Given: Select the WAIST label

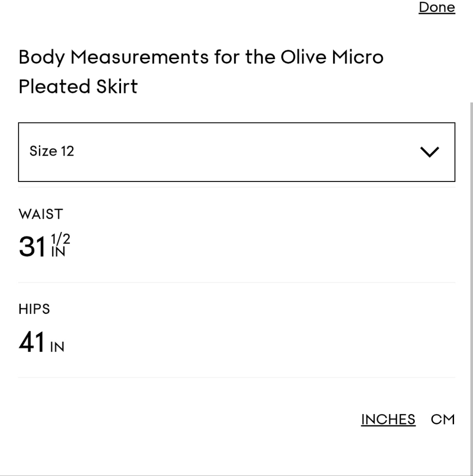Looking at the screenshot, I should coord(41,214).
